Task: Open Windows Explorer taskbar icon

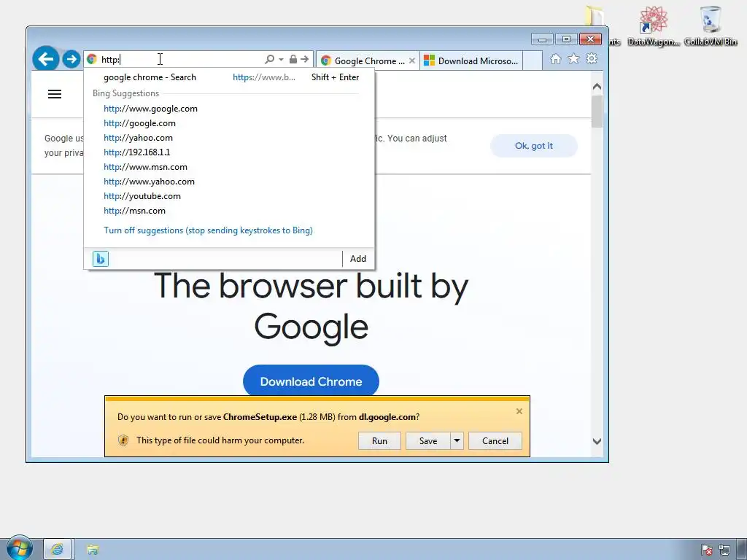Action: (93, 550)
